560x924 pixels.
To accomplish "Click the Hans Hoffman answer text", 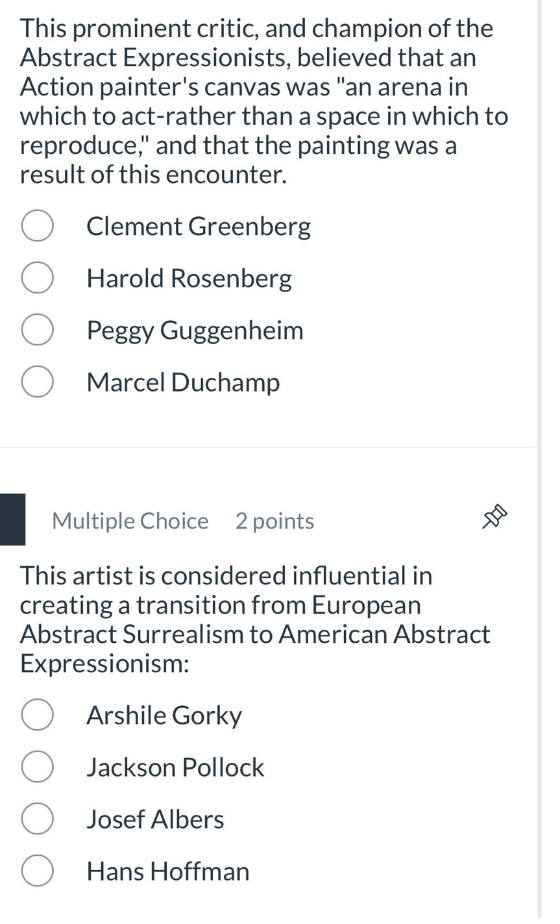I will coord(167,870).
